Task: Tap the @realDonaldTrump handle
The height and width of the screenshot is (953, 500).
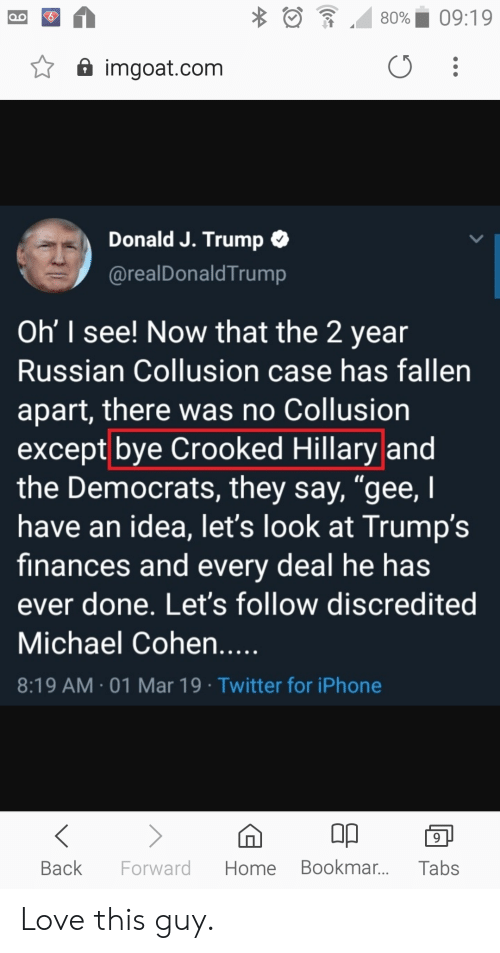Action: point(197,274)
